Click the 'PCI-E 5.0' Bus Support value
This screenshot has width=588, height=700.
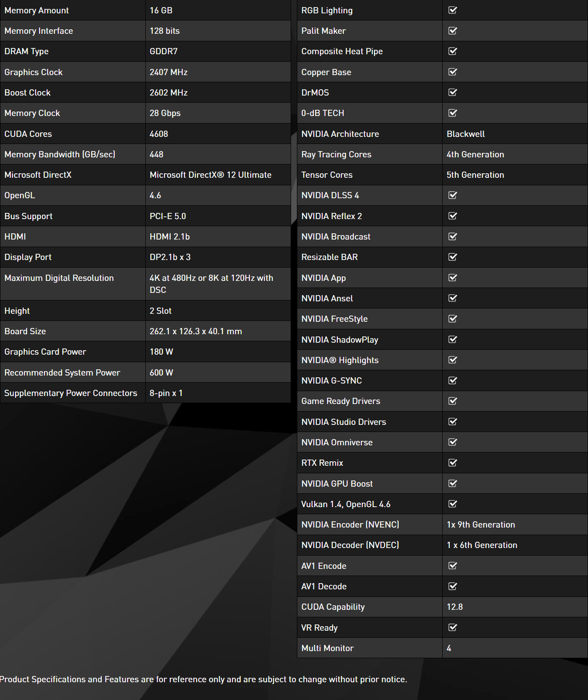(168, 216)
